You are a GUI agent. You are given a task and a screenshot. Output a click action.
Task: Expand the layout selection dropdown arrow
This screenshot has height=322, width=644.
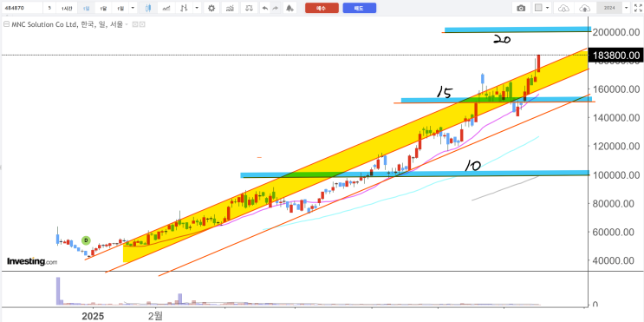pyautogui.click(x=548, y=8)
